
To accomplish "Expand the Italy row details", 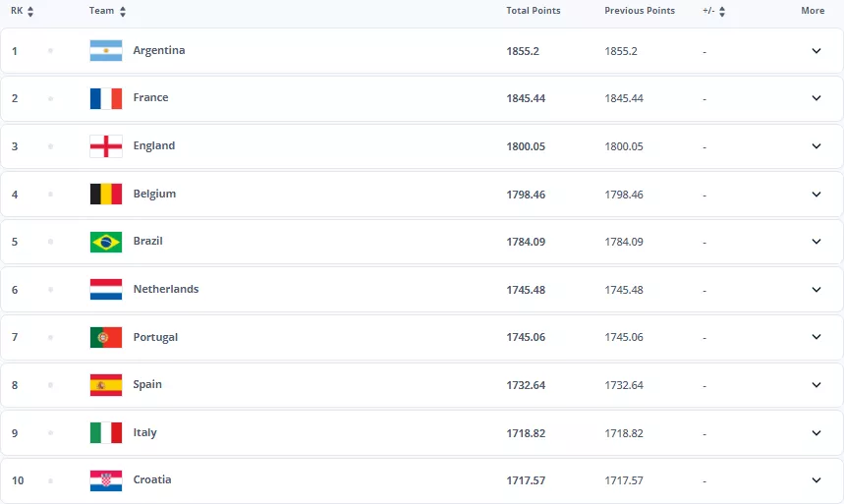I will pyautogui.click(x=816, y=432).
